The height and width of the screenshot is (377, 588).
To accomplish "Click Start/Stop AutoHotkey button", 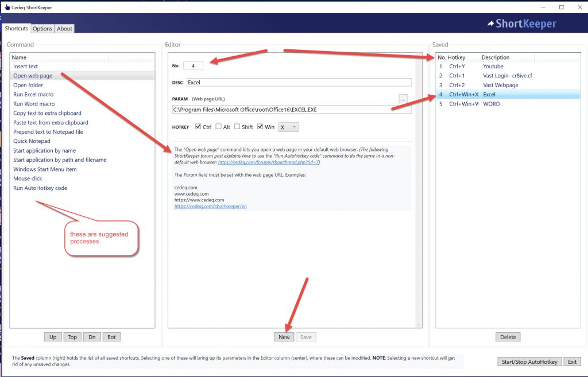I will (528, 362).
